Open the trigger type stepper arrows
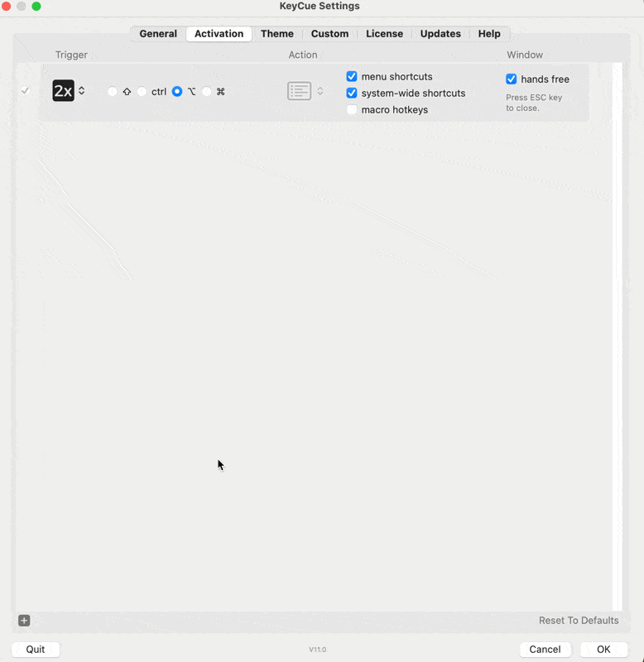This screenshot has height=662, width=644. click(x=81, y=91)
